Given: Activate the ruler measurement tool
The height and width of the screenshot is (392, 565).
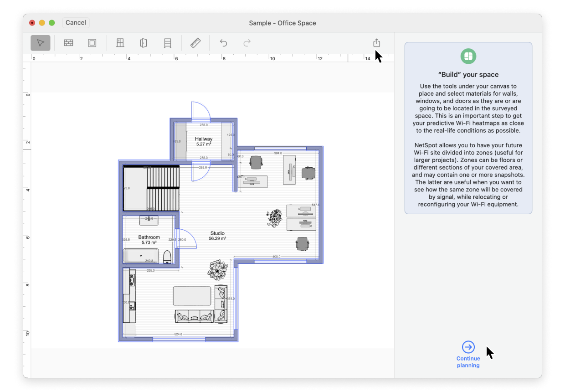Looking at the screenshot, I should tap(195, 43).
